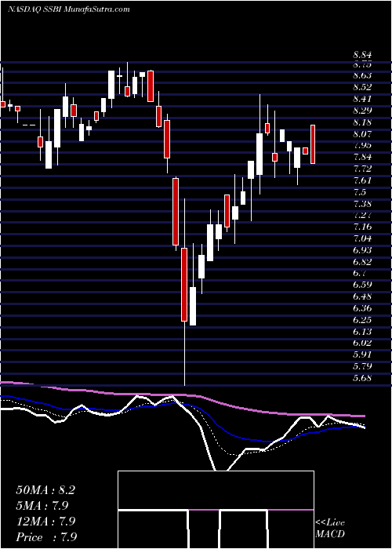The image size is (392, 549).
Task: Click the 7.72 price axis label
Action: point(362,169)
